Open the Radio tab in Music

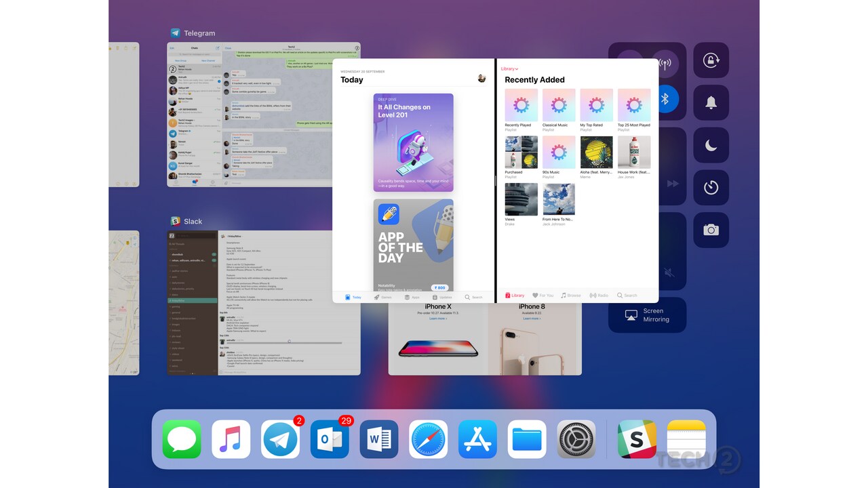599,296
